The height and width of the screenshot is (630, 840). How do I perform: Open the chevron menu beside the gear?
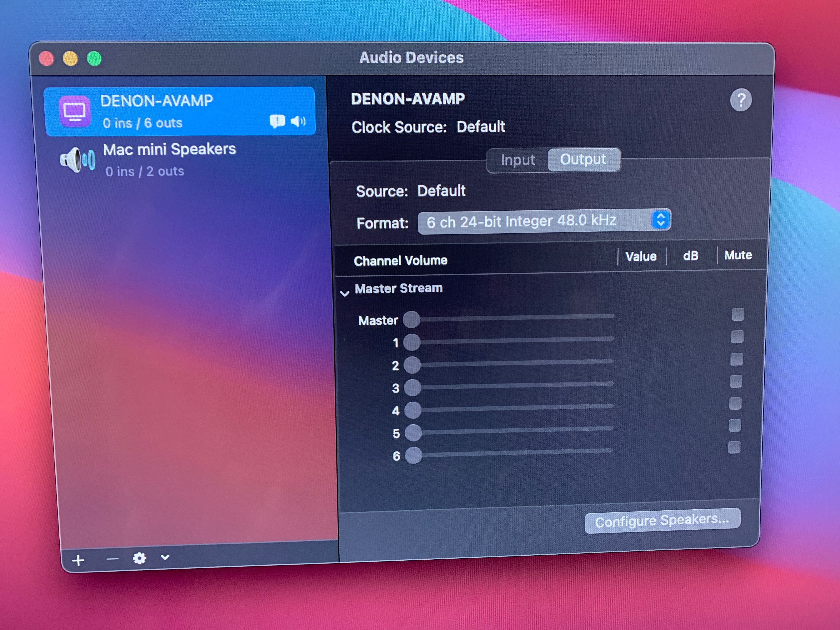[165, 557]
